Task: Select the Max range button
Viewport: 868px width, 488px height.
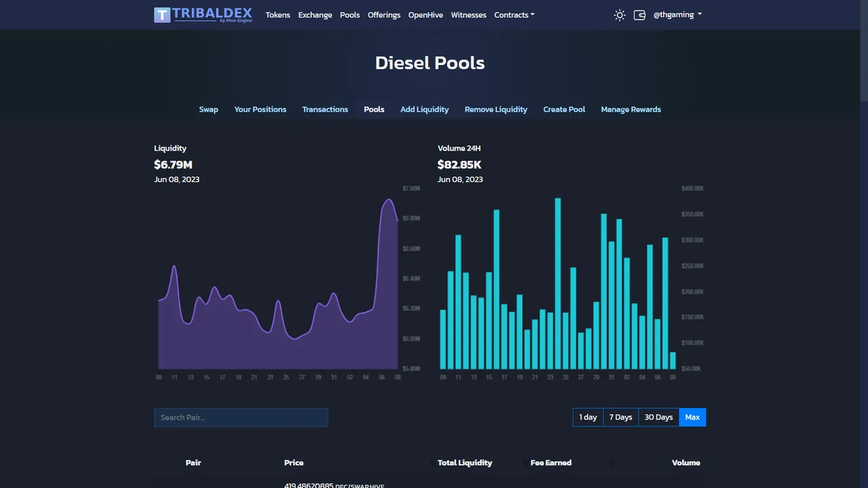Action: tap(692, 418)
